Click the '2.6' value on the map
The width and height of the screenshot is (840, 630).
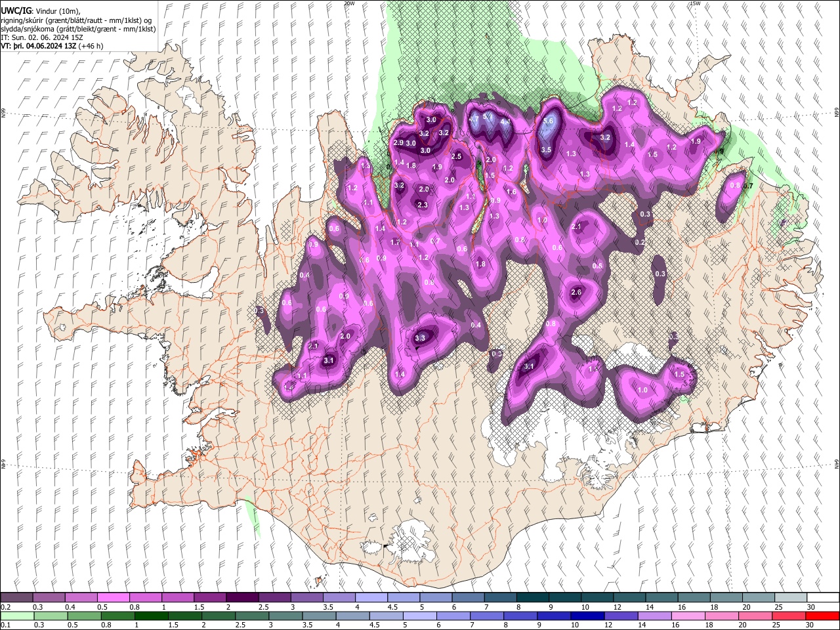[x=577, y=292]
